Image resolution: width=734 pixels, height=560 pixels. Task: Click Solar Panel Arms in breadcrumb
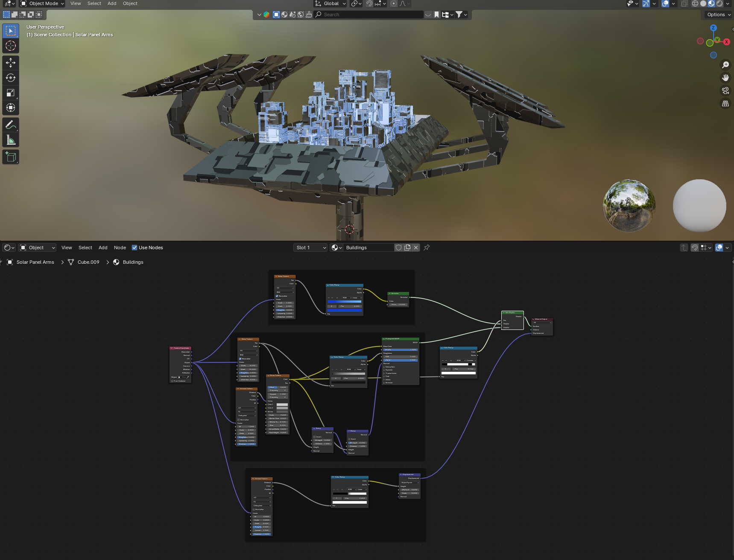click(x=35, y=262)
